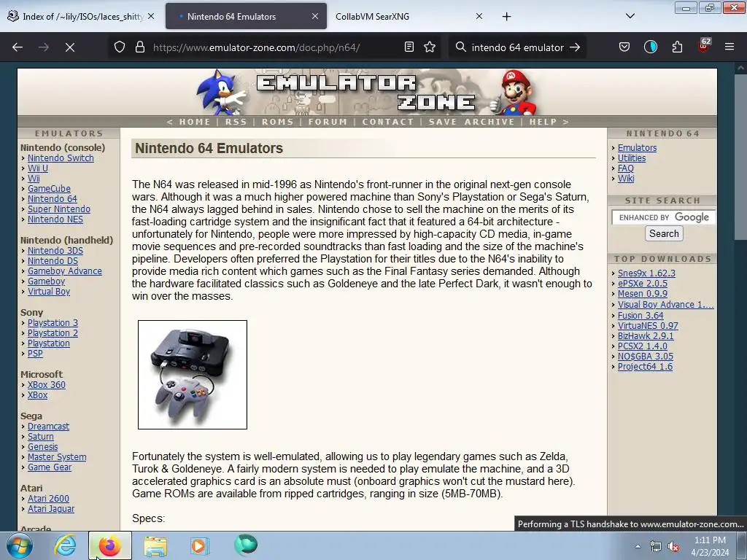Open the Virtual Boy link

click(49, 292)
